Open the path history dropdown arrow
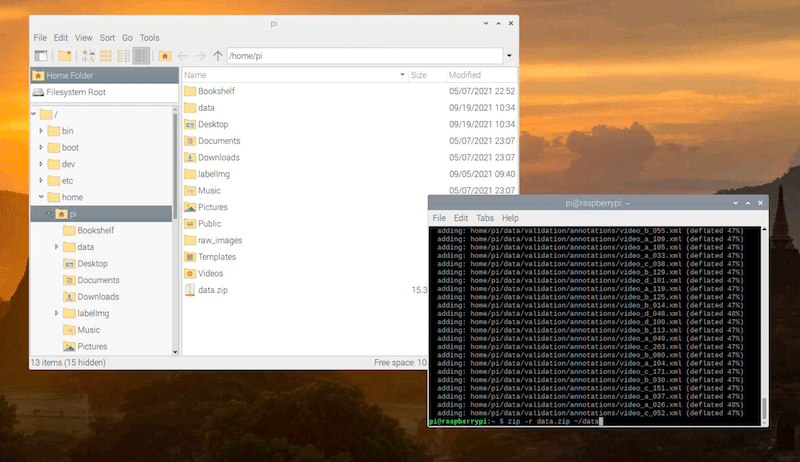The image size is (800, 462). 509,56
